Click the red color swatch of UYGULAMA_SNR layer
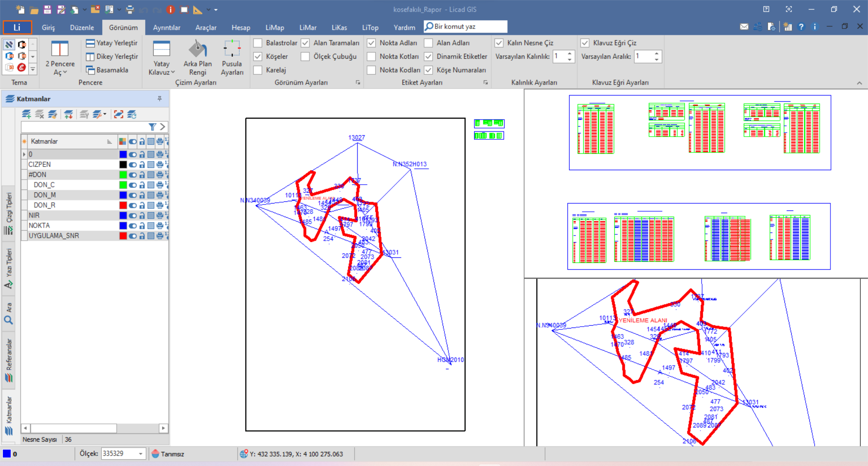Screen dimensions: 868x466 (x=123, y=236)
